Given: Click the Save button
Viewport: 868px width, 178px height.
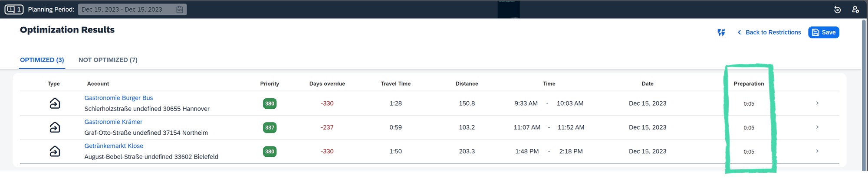Looking at the screenshot, I should pyautogui.click(x=823, y=32).
